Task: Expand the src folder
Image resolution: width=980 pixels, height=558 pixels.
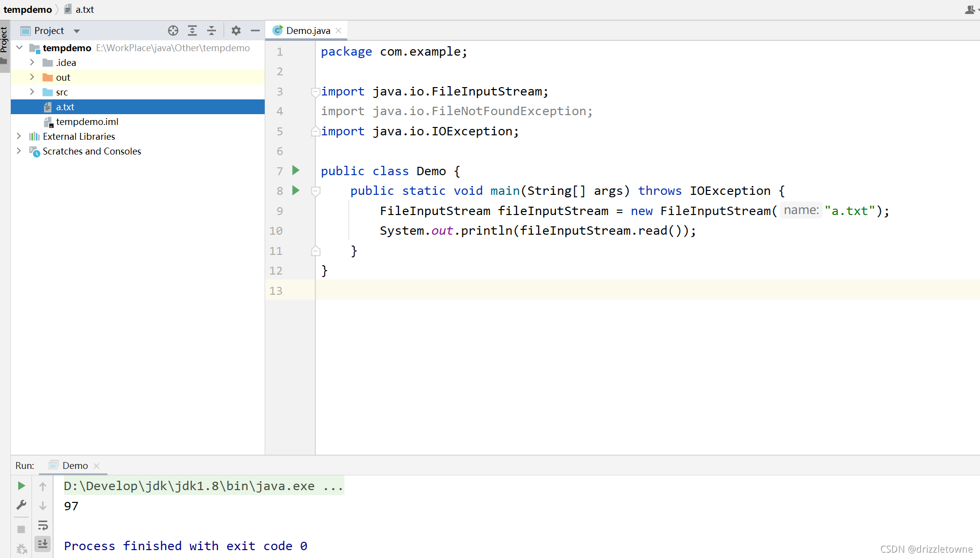Action: pos(32,92)
